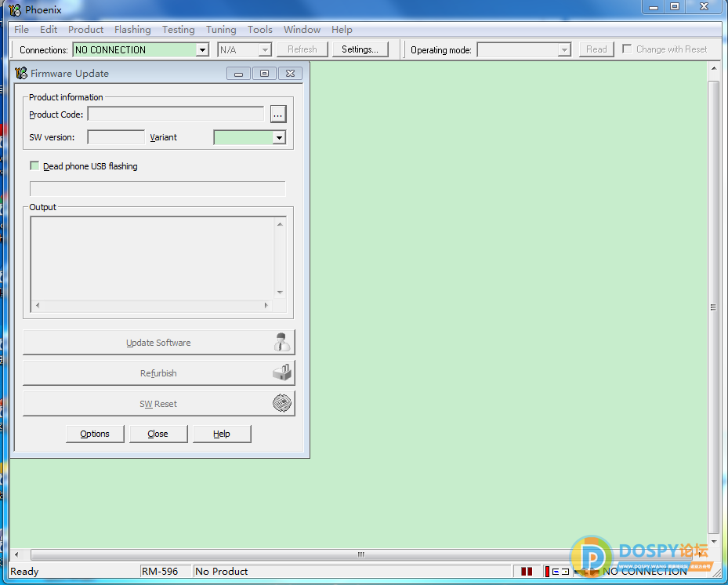The height and width of the screenshot is (585, 728).
Task: Click the Phoenix app icon in title bar
Action: pyautogui.click(x=15, y=9)
